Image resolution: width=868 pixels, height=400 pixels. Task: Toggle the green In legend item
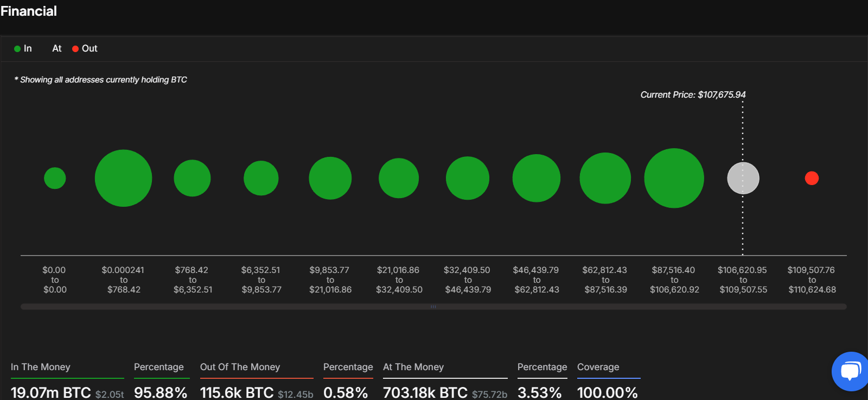click(23, 49)
